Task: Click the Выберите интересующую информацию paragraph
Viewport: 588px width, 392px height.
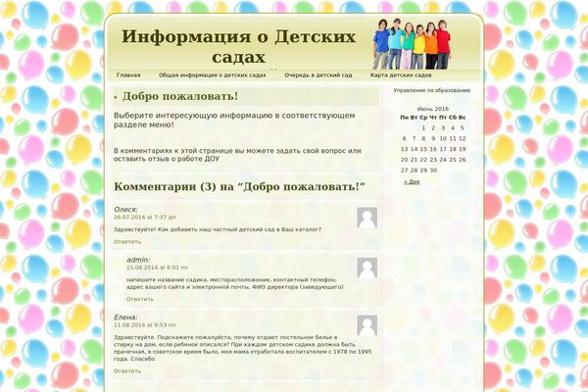Action: (x=234, y=120)
